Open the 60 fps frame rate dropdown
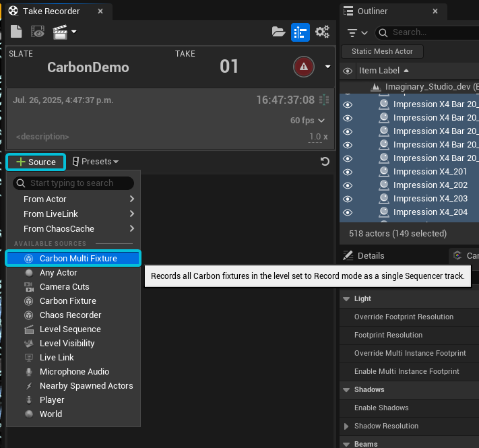Screen dimensions: 479x448 point(308,121)
